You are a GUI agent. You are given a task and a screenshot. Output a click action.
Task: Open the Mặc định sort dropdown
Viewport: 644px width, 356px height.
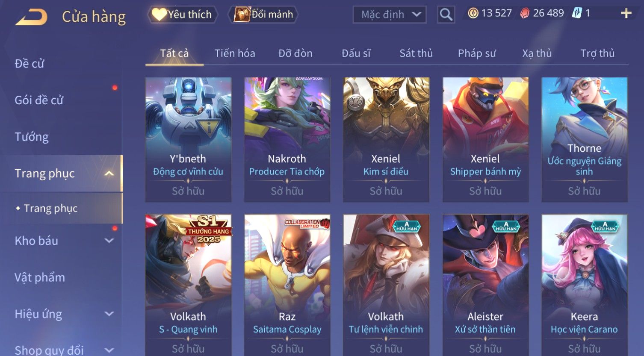coord(389,15)
